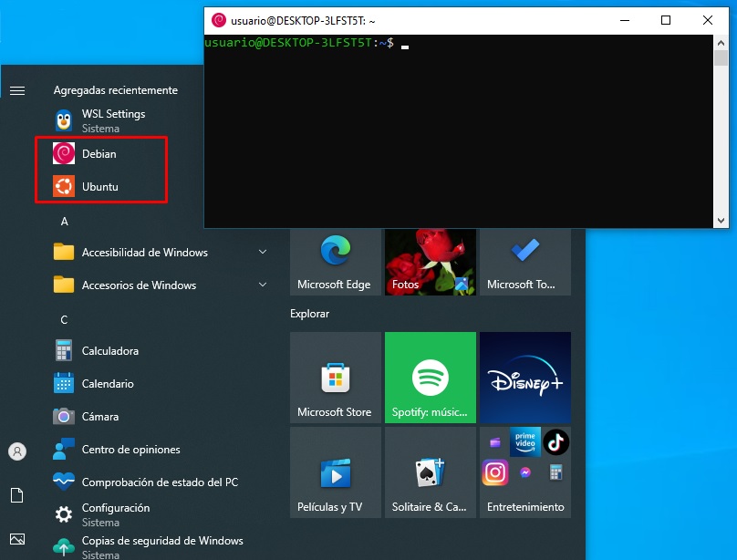This screenshot has height=560, width=737.
Task: Open the user account icon in Start sidebar
Action: click(x=17, y=451)
